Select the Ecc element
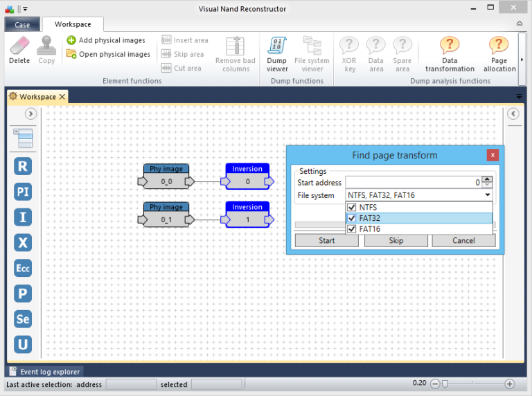Image resolution: width=532 pixels, height=396 pixels. [x=23, y=268]
